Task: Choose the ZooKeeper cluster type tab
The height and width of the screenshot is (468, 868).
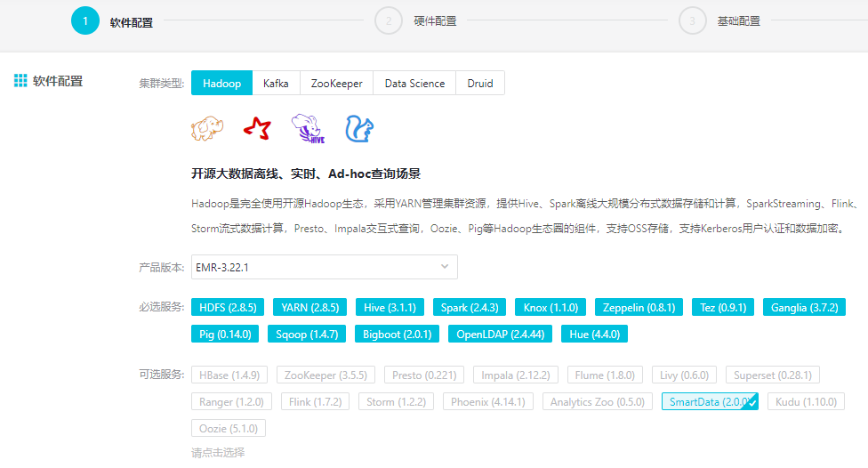Action: coord(336,83)
